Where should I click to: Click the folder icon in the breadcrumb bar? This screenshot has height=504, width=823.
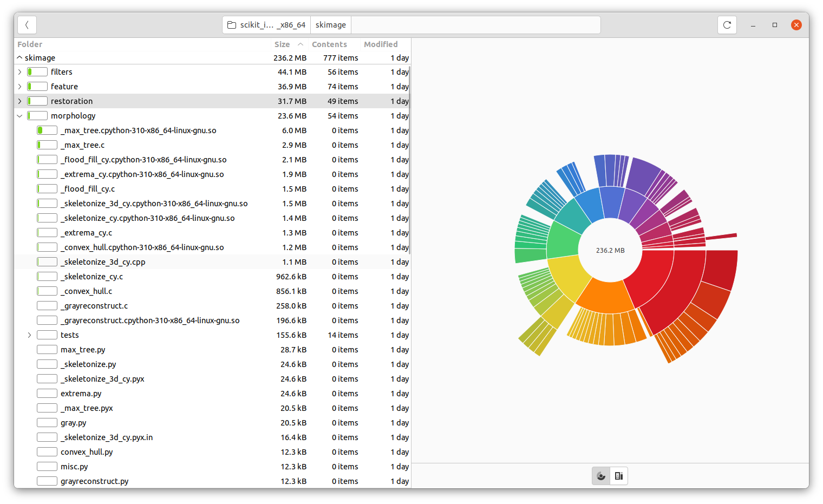pos(232,24)
